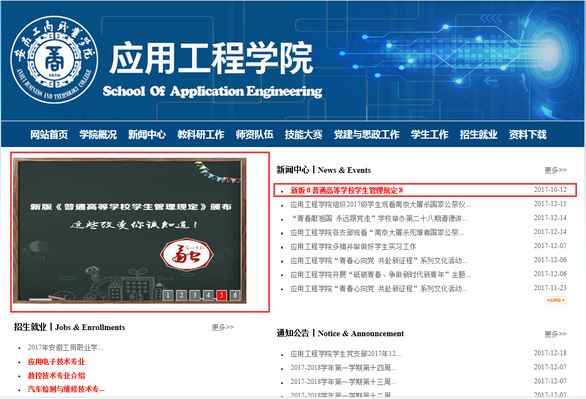Open the 资料下载 navigation item
The height and width of the screenshot is (399, 586).
528,134
